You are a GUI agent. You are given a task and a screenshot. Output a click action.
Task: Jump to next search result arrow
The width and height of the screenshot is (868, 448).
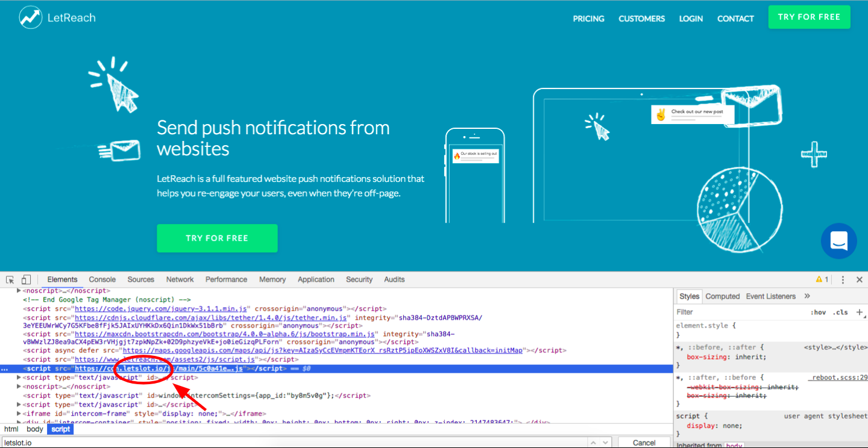(605, 443)
